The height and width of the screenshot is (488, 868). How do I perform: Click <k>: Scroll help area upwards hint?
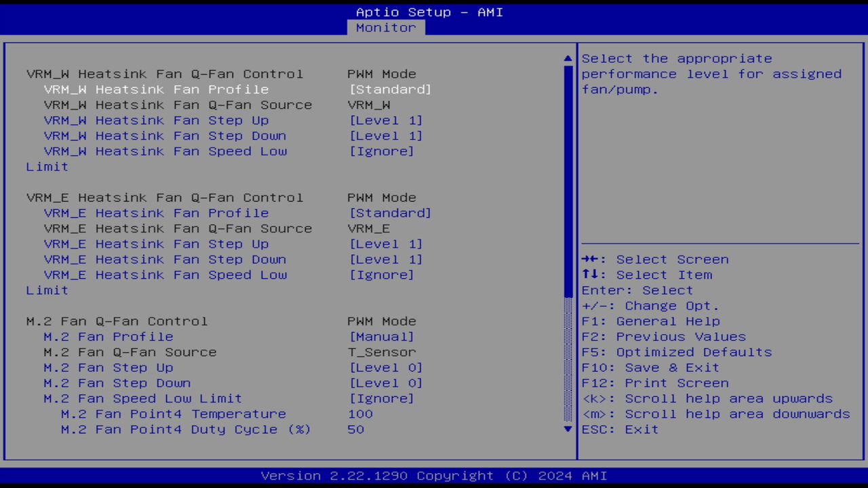[x=707, y=399]
